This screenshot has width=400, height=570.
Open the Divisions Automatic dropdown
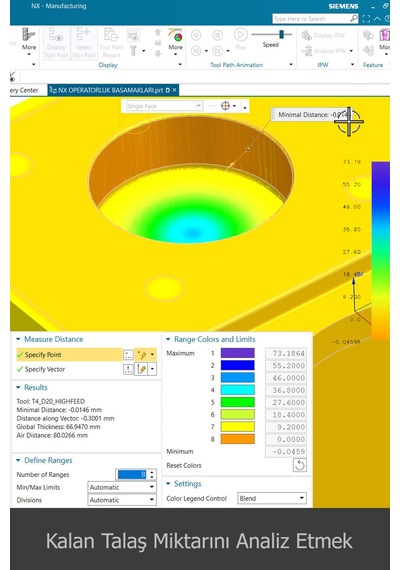[122, 500]
